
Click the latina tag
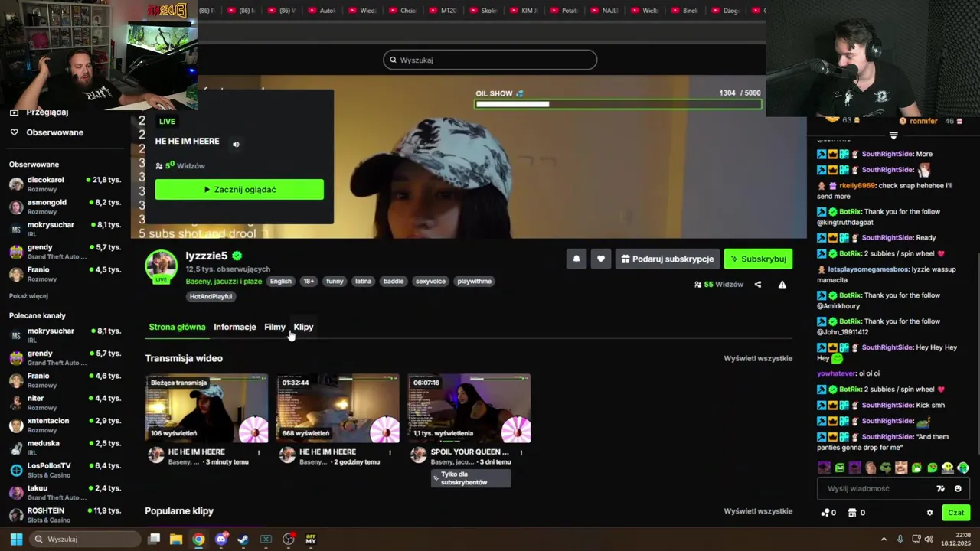tap(363, 282)
